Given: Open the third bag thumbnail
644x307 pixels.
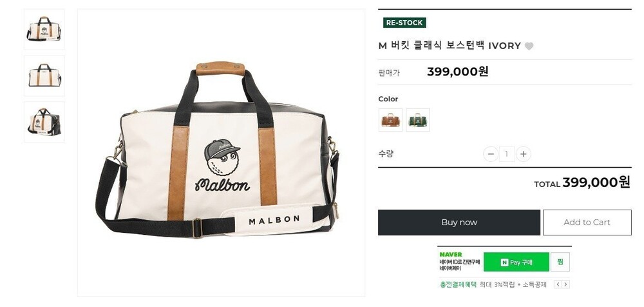Looking at the screenshot, I should click(x=44, y=122).
